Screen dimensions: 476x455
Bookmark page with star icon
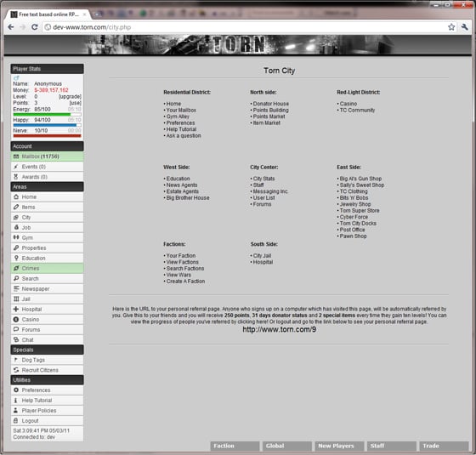click(451, 27)
